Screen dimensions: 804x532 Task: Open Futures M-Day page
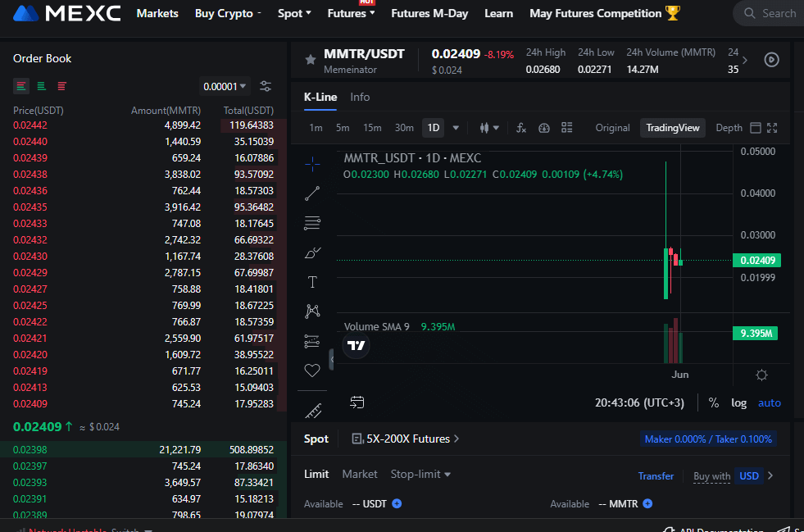[x=429, y=13]
